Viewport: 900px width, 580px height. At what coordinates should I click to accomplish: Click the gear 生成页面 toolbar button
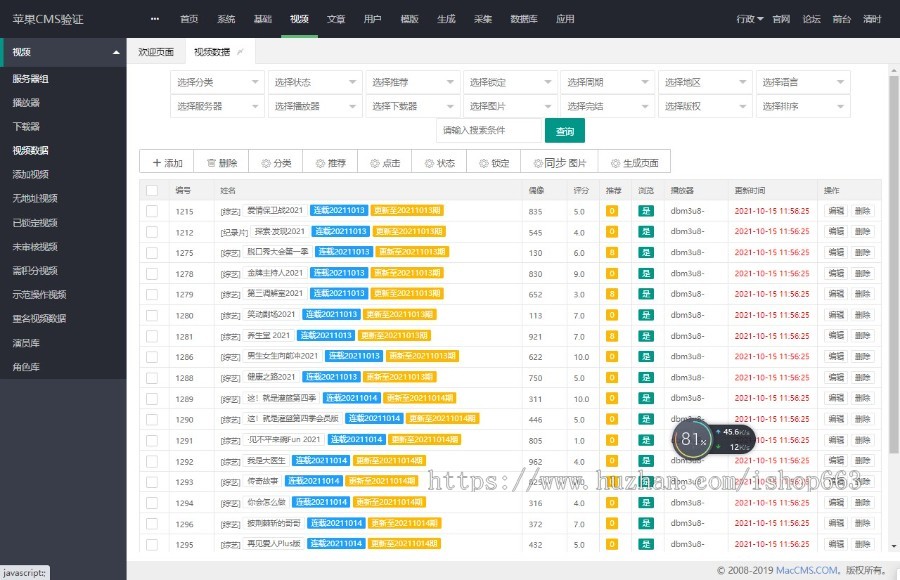click(634, 163)
